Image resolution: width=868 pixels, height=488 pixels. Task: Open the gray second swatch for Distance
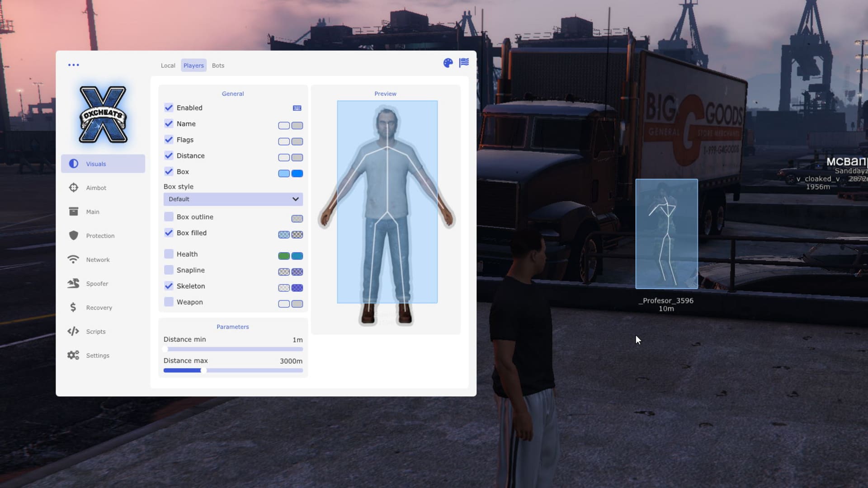pos(297,157)
